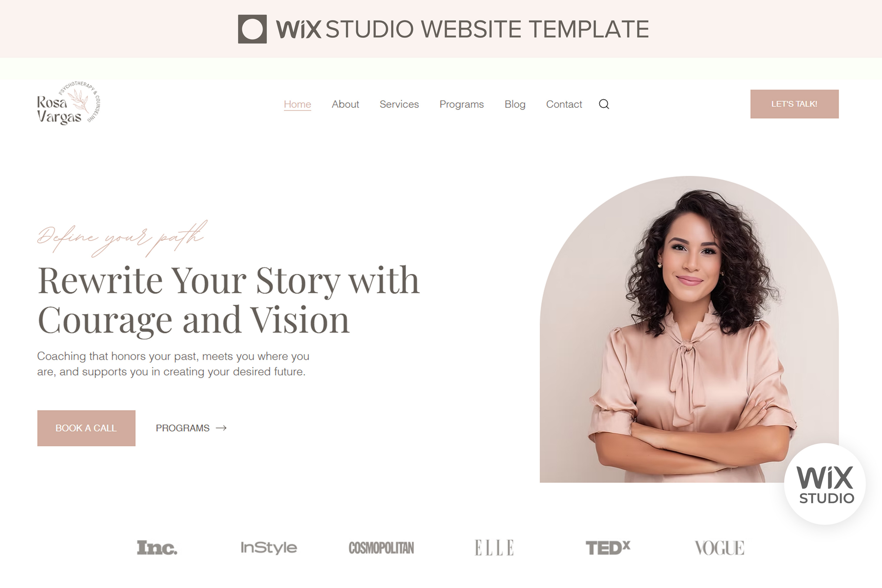Click the arched portrait photo
This screenshot has width=882, height=588.
click(689, 329)
